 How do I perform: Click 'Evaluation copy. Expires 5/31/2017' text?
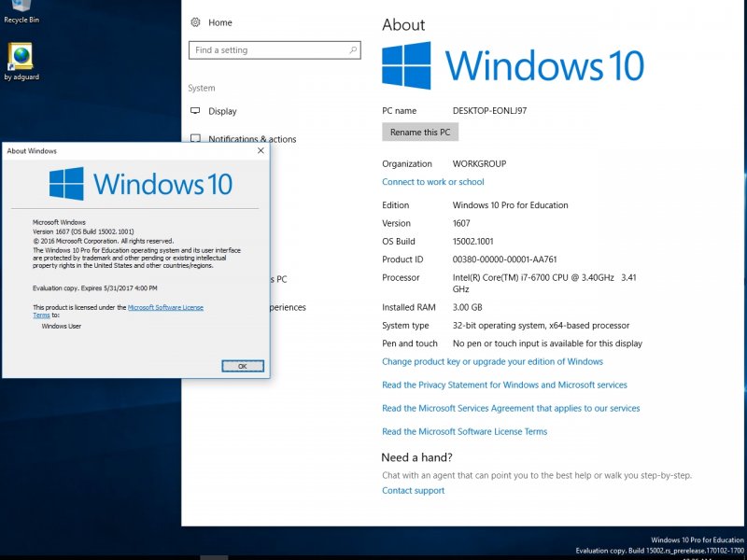click(x=95, y=288)
